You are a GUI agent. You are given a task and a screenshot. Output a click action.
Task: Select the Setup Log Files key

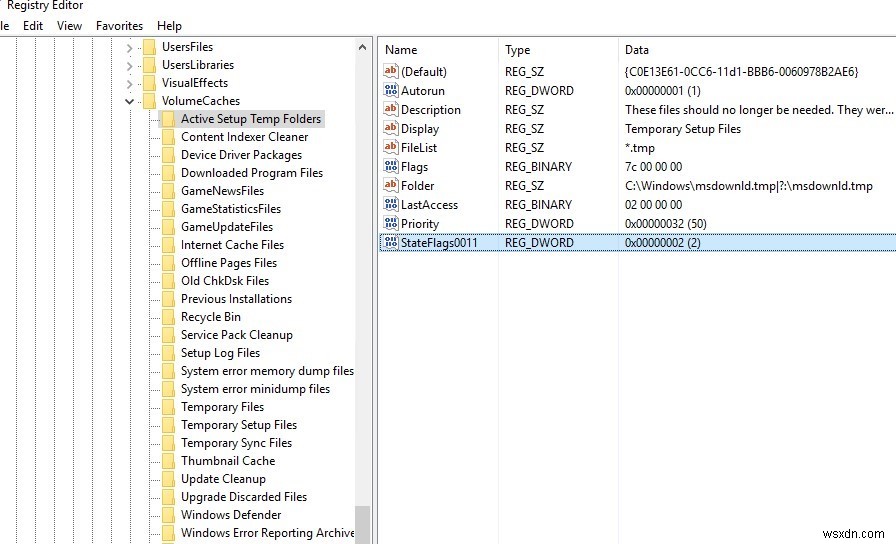point(221,353)
